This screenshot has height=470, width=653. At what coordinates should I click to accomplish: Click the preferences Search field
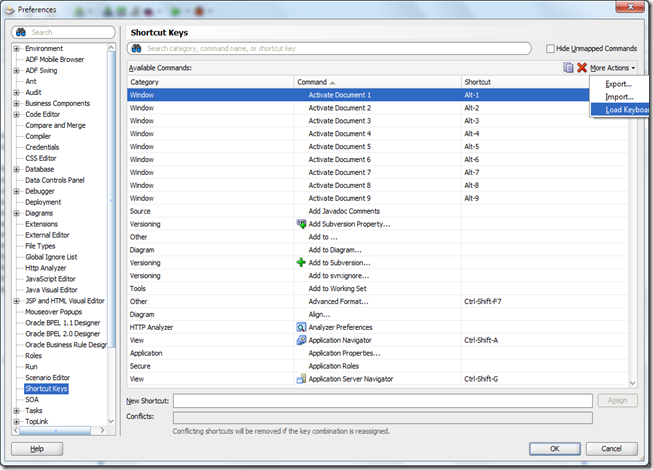63,32
